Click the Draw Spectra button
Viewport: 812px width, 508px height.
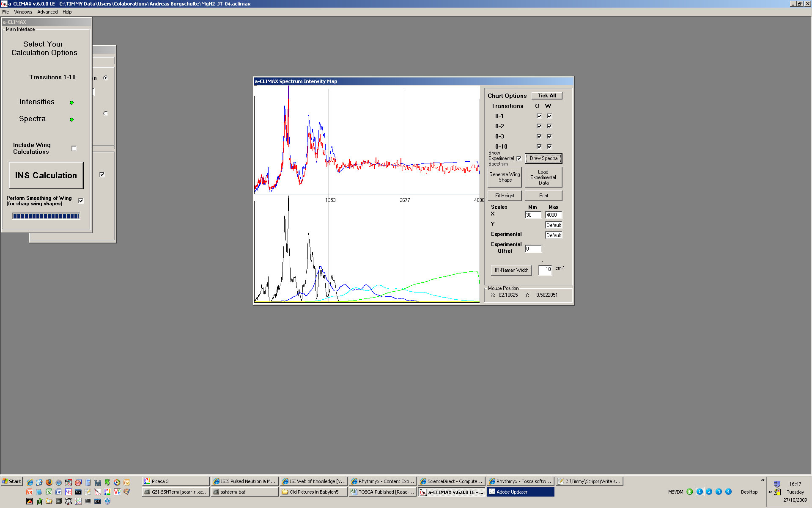click(x=543, y=158)
